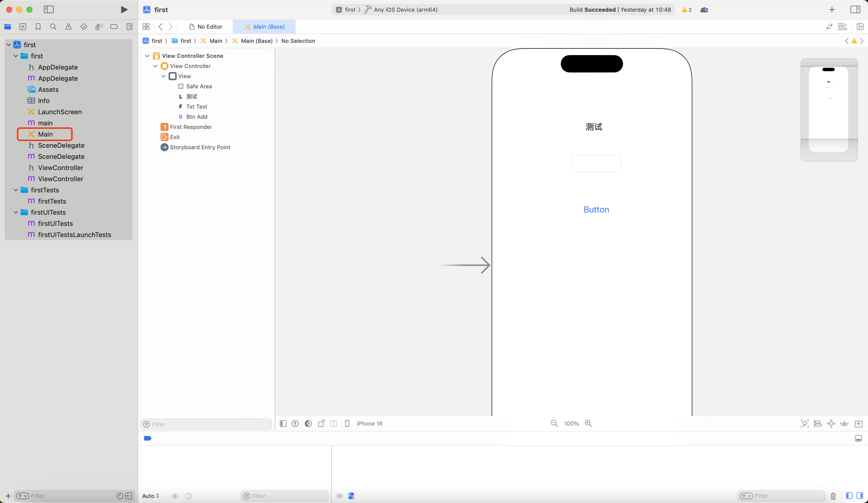Click the plus Library button
The width and height of the screenshot is (868, 503).
pos(831,10)
